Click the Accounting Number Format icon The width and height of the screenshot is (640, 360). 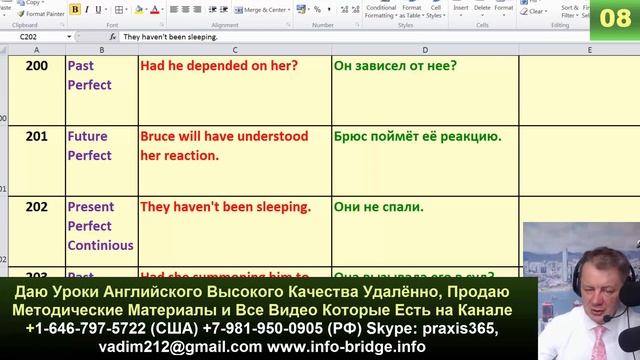(301, 9)
